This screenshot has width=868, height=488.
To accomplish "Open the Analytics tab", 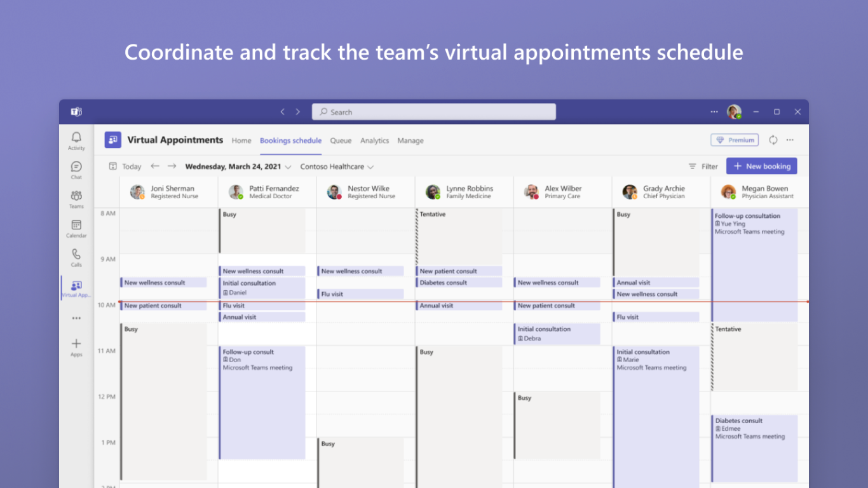I will [x=374, y=140].
